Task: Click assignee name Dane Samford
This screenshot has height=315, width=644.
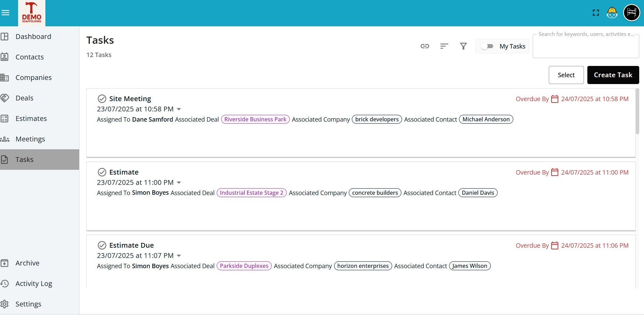Action: pos(153,119)
